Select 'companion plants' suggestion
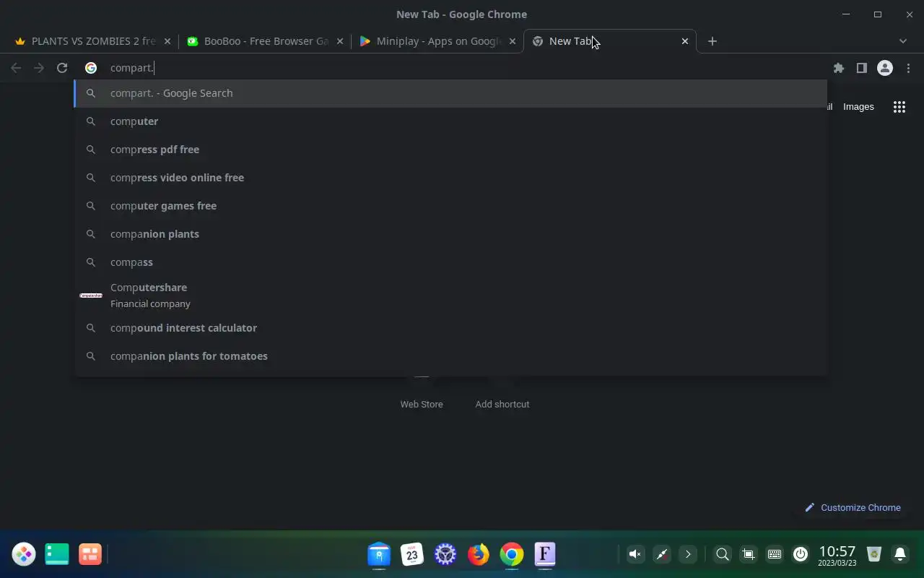 (x=450, y=234)
